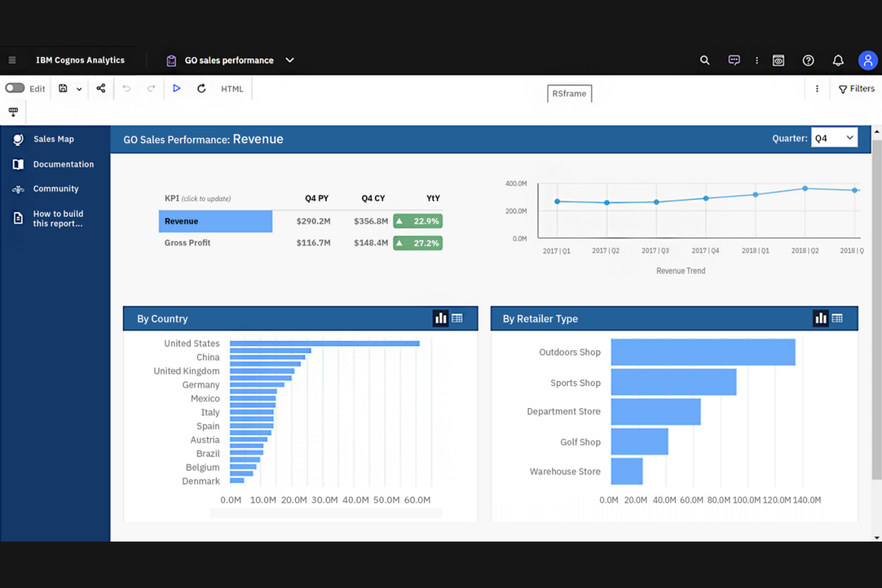Click the Undo arrow icon
The image size is (882, 588).
(126, 88)
